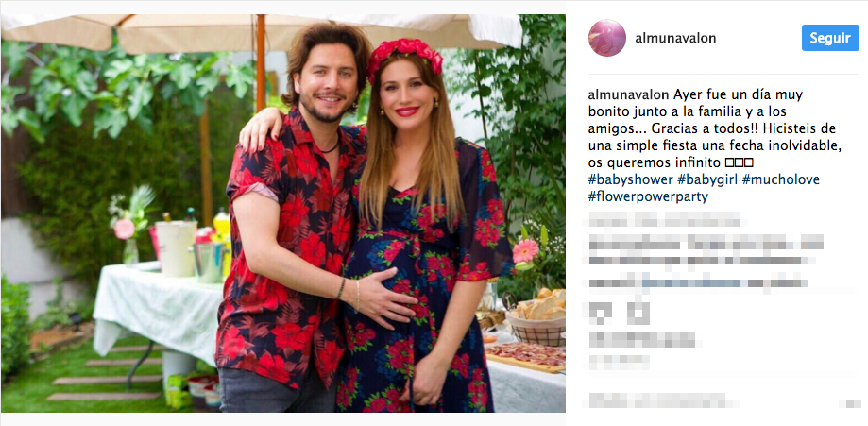The height and width of the screenshot is (426, 868).
Task: Click the couple's photo in the post
Action: [x=283, y=213]
